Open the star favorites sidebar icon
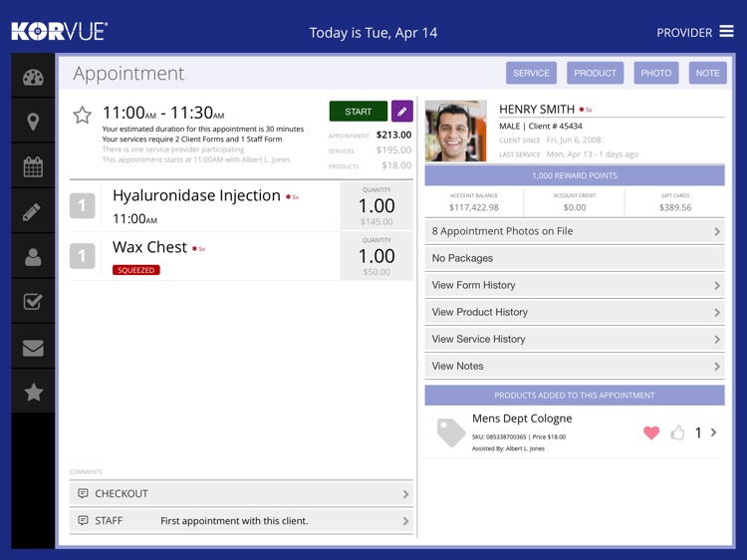 [x=33, y=393]
